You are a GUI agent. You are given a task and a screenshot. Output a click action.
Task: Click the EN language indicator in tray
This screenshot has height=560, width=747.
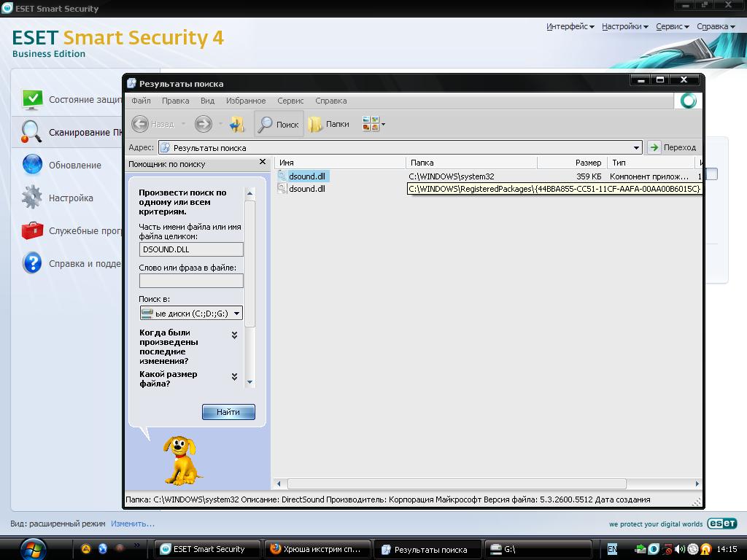coord(612,549)
